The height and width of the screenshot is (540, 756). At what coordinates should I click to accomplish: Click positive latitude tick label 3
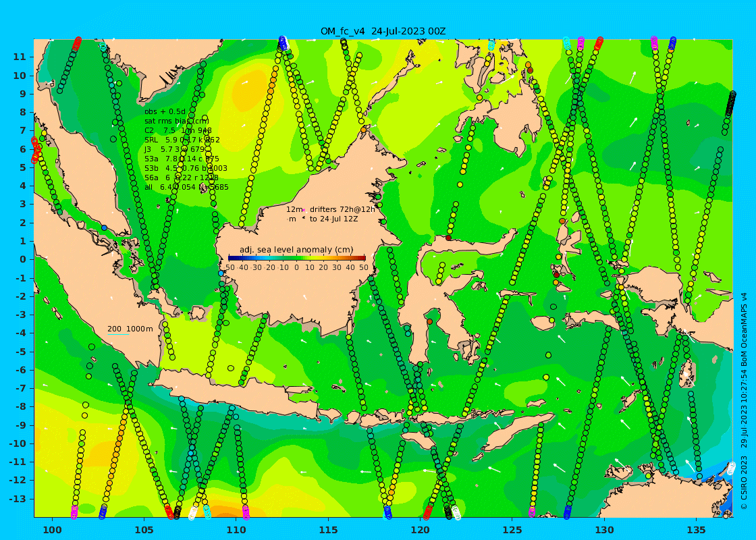point(23,205)
